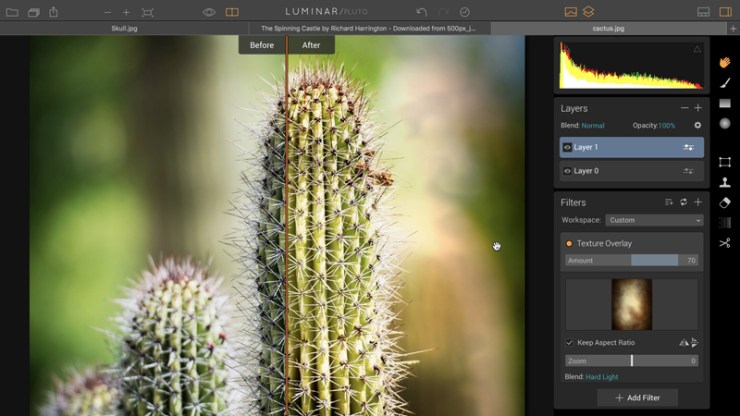Remove layer with minus button
This screenshot has width=740, height=416.
tap(684, 108)
